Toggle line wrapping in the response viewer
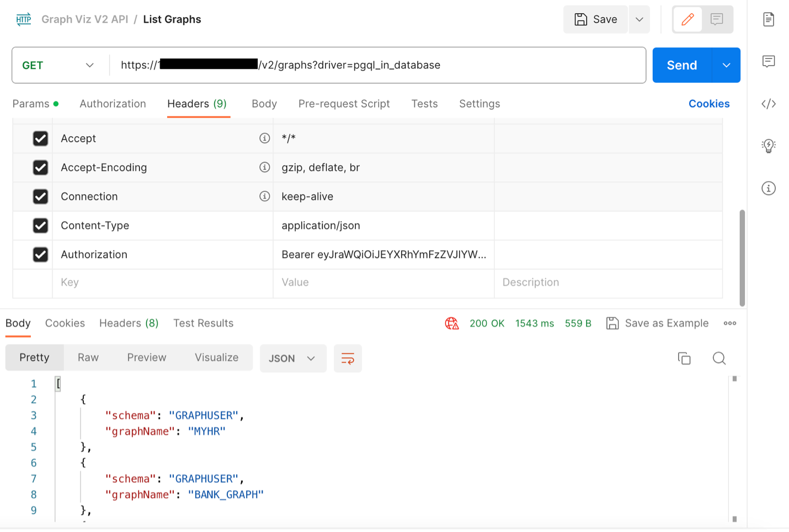This screenshot has width=789, height=532. [348, 358]
